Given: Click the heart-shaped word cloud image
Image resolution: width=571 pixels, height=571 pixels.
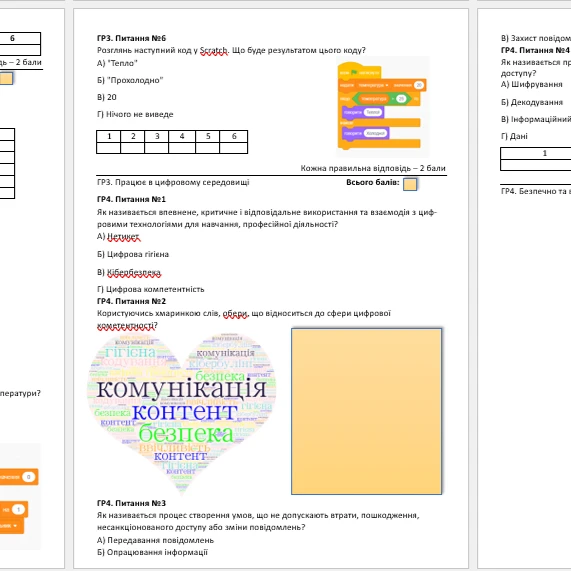Looking at the screenshot, I should click(x=182, y=413).
